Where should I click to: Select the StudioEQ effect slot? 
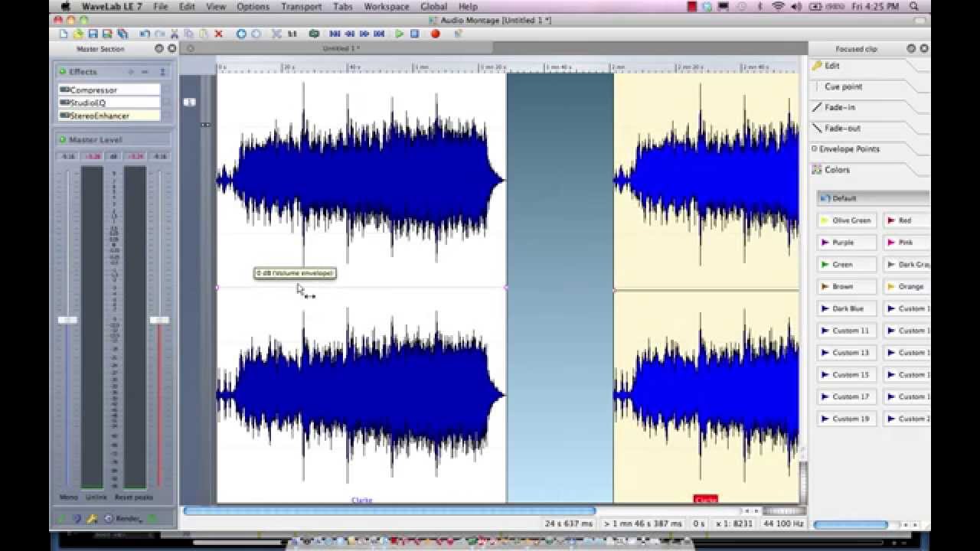tap(109, 103)
